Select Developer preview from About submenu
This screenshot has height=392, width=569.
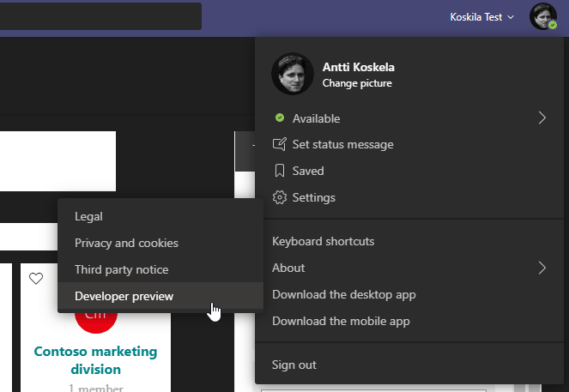pos(124,296)
